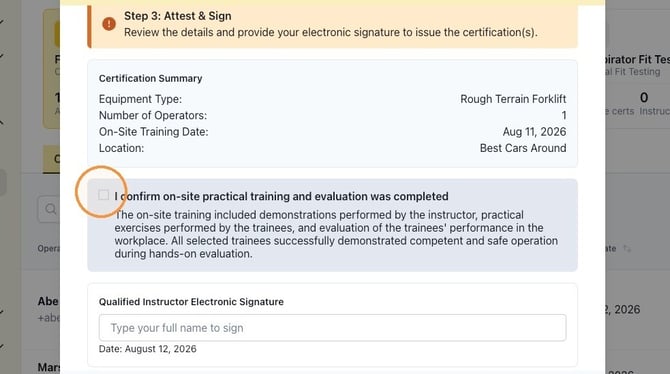Click the highlighted sidebar item
This screenshot has height=374, width=670.
pyautogui.click(x=3, y=183)
